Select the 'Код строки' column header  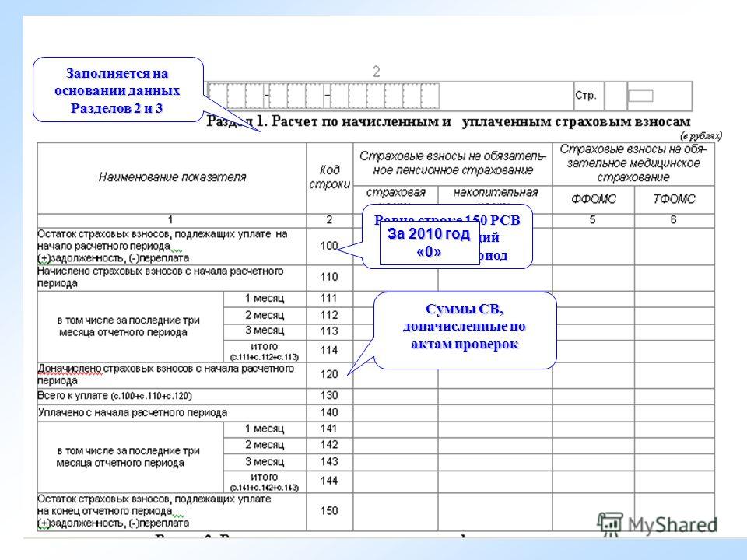(x=330, y=177)
